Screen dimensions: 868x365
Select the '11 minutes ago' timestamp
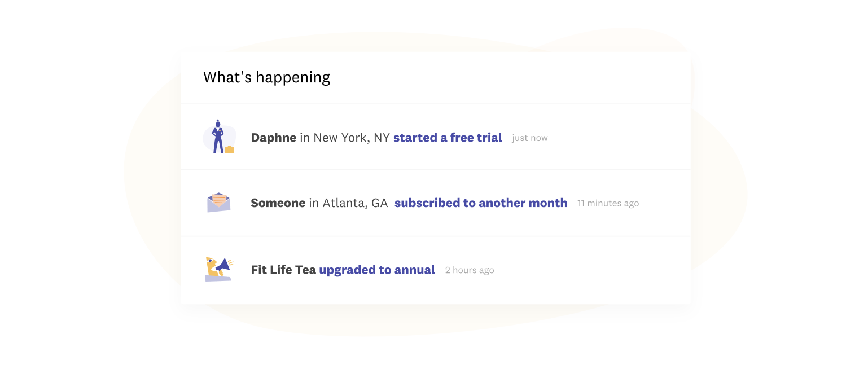(608, 203)
